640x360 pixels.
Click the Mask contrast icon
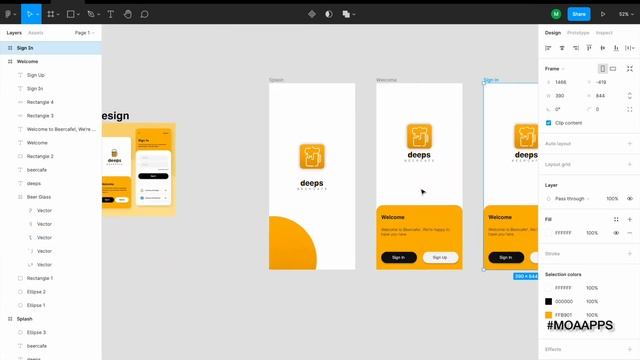[x=329, y=14]
